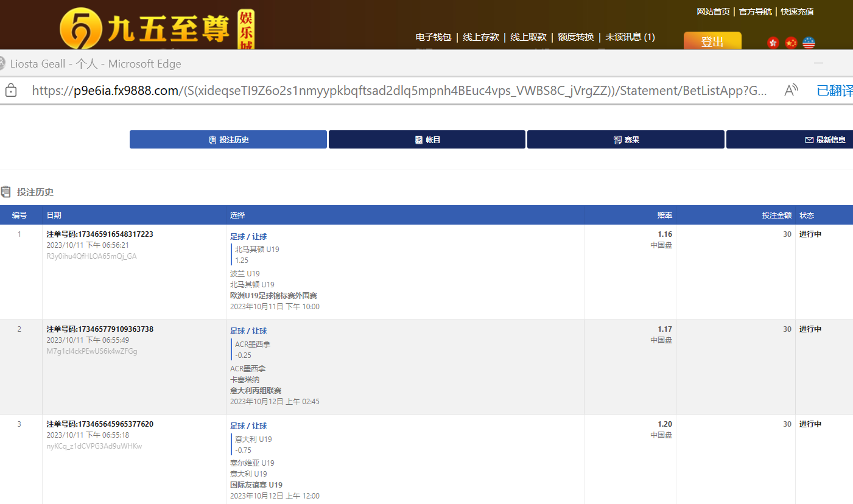Click the 登出 logout button
Image resolution: width=853 pixels, height=504 pixels.
(712, 41)
